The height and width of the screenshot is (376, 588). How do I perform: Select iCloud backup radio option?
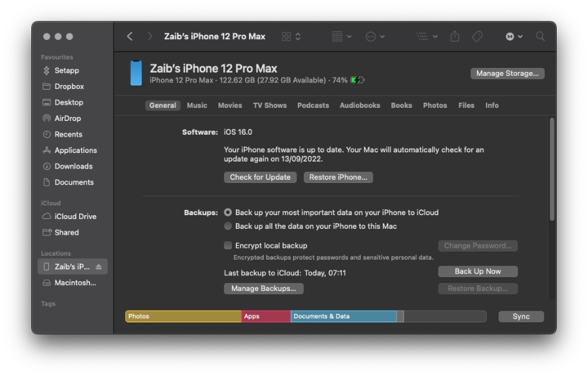click(x=227, y=213)
